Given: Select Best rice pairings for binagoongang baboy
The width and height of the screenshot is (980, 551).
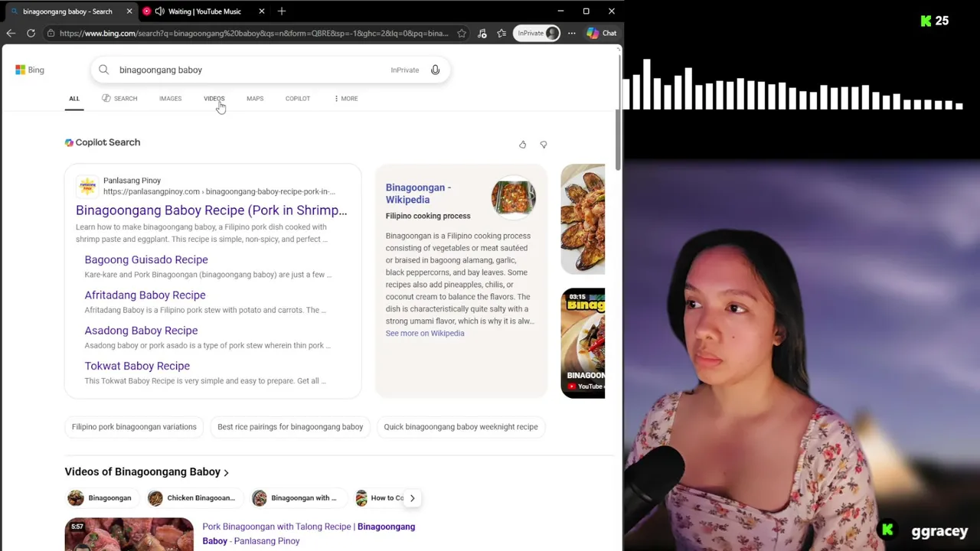Looking at the screenshot, I should [x=290, y=427].
